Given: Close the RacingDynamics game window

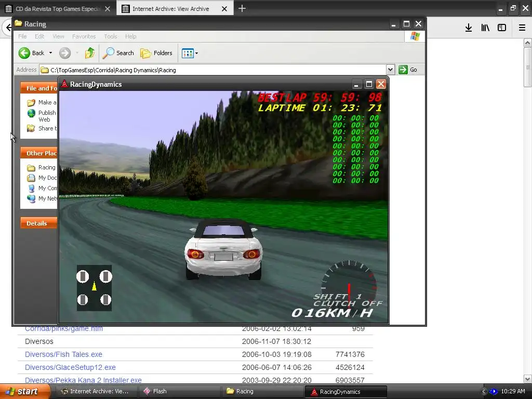Looking at the screenshot, I should point(381,84).
